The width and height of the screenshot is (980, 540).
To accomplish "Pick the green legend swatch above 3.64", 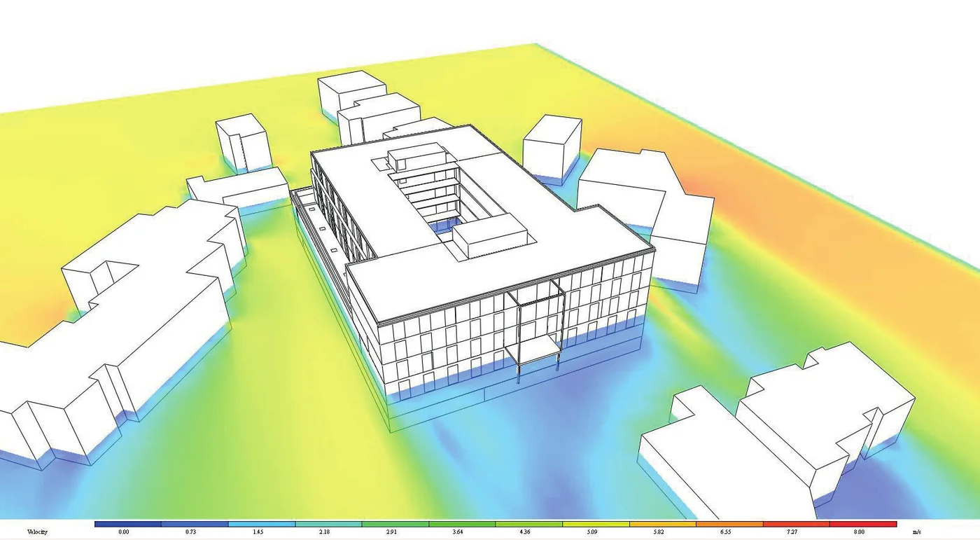I will 462,523.
